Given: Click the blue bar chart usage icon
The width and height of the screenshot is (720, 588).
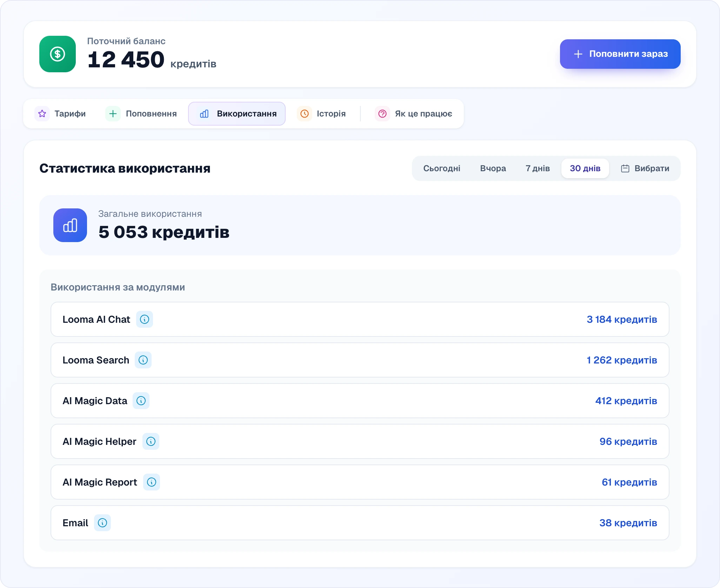Looking at the screenshot, I should (x=70, y=225).
